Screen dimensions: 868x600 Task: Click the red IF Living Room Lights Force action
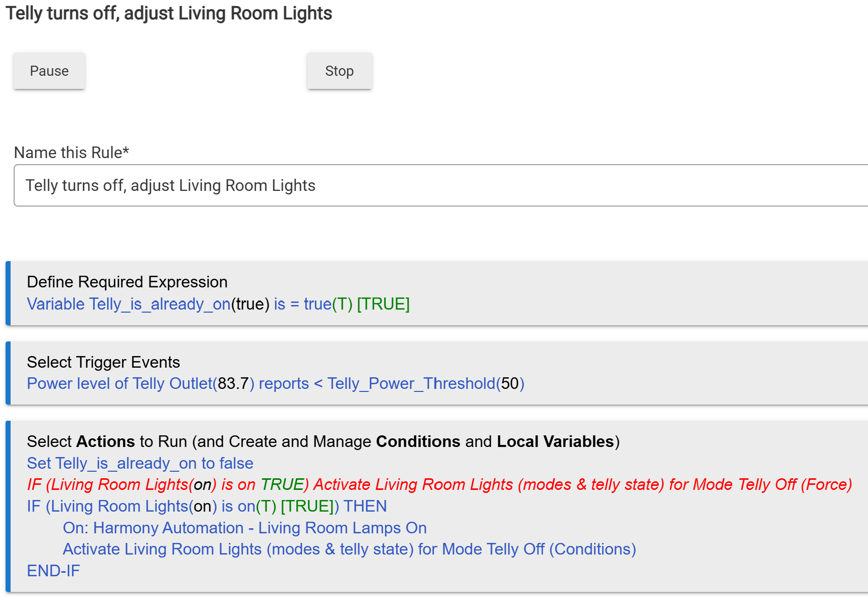(x=439, y=485)
